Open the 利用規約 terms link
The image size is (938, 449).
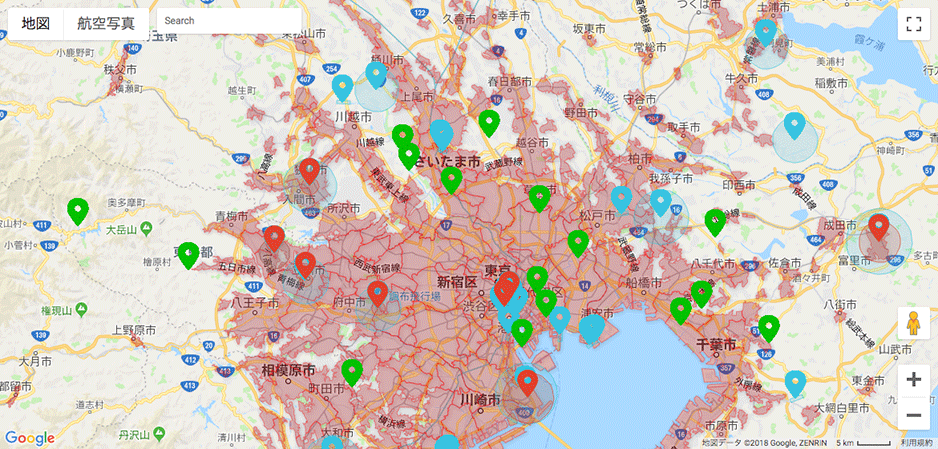point(917,442)
